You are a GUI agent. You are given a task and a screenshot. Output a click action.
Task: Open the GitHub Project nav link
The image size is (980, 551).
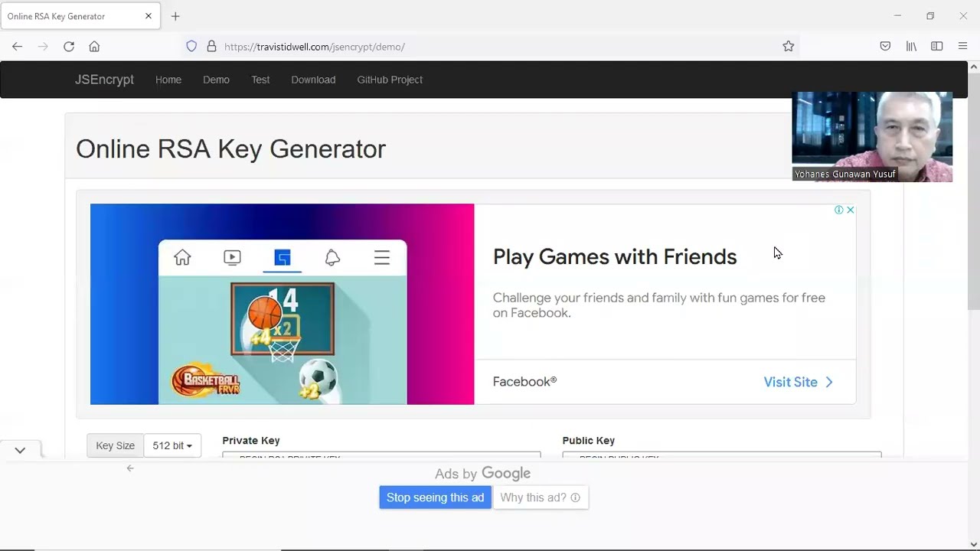coord(389,80)
